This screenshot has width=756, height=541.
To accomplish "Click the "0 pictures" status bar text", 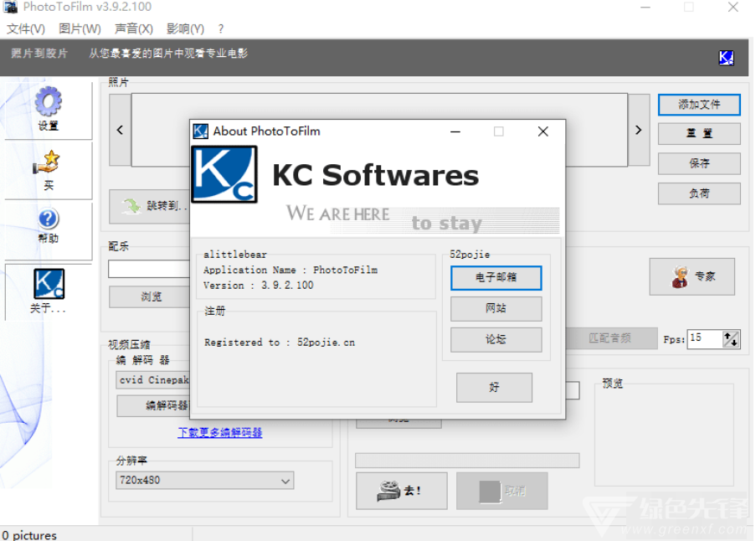I will click(x=29, y=535).
